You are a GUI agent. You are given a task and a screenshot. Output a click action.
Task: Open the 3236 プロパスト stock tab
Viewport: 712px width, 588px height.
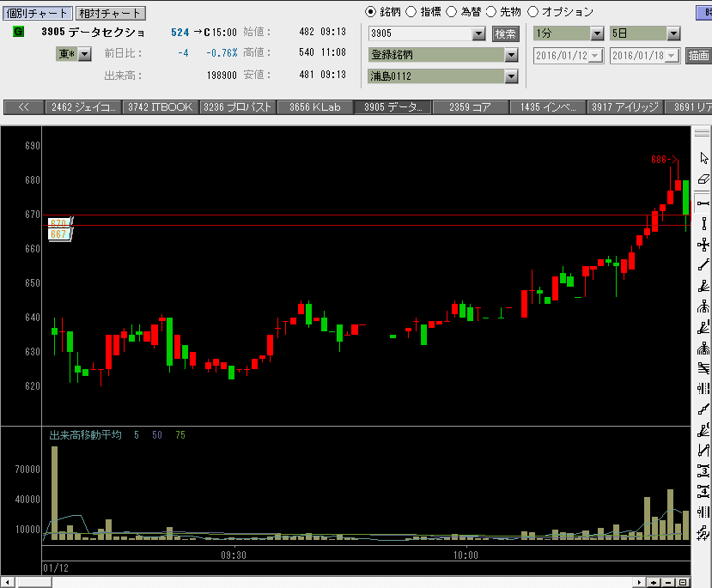coord(238,107)
